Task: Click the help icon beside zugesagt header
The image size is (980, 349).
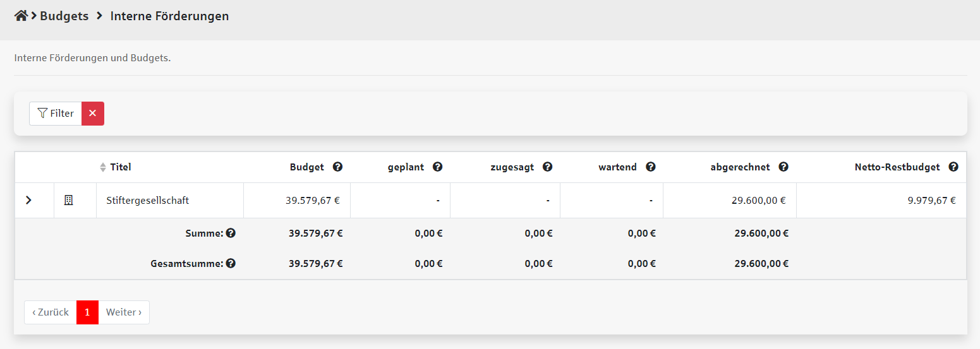Action: (547, 167)
